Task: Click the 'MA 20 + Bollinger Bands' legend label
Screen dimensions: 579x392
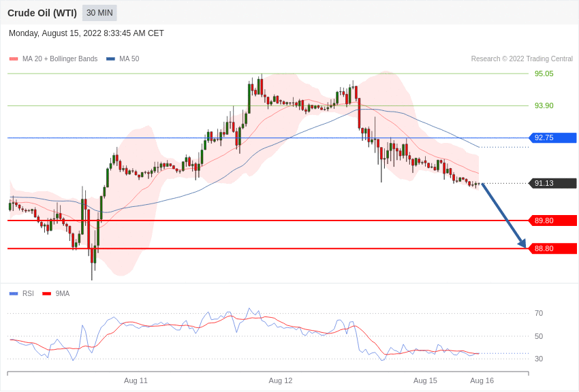Action: click(x=60, y=59)
